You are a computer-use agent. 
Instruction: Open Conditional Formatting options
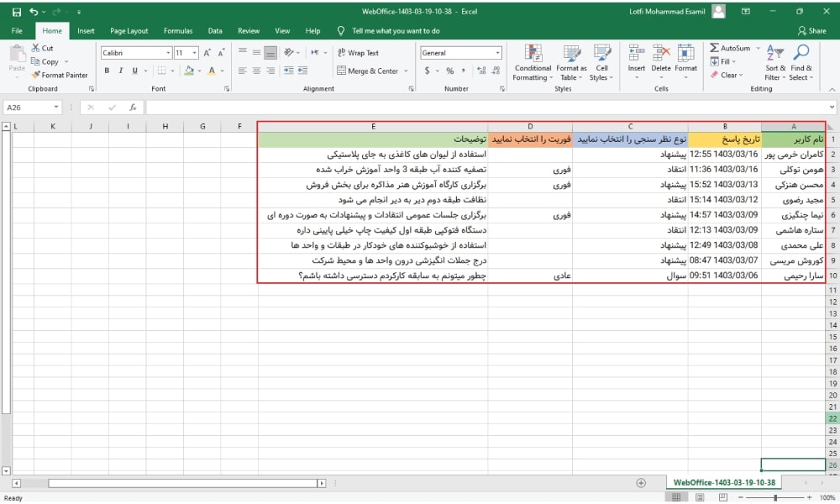pyautogui.click(x=532, y=60)
